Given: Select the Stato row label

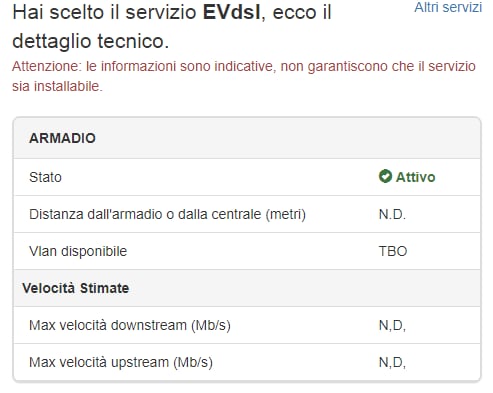Looking at the screenshot, I should coord(45,177).
